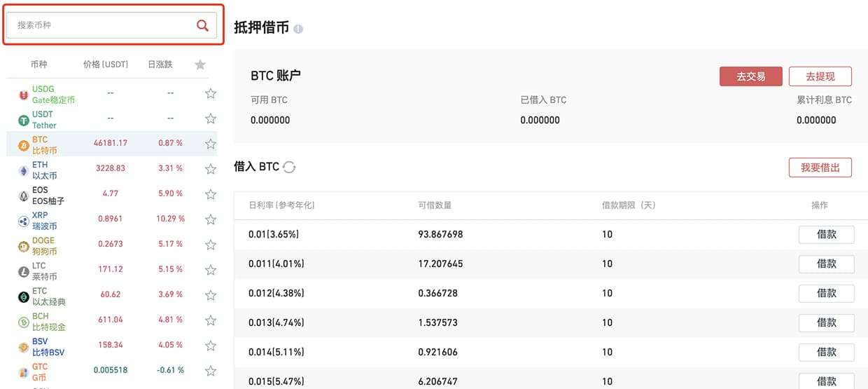This screenshot has width=868, height=389.
Task: Click XRP daily change 10.29 %
Action: [x=171, y=219]
